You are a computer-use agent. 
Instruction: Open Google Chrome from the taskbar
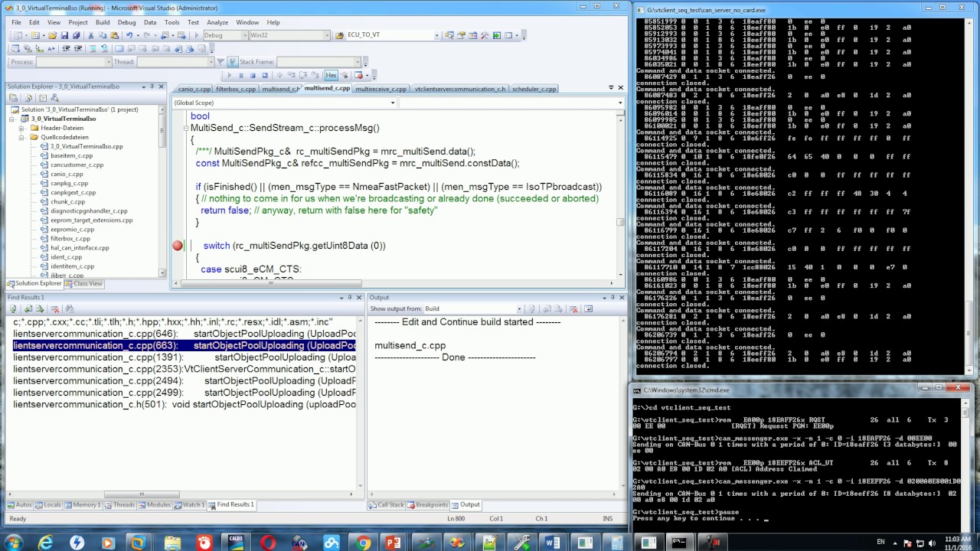coord(364,543)
